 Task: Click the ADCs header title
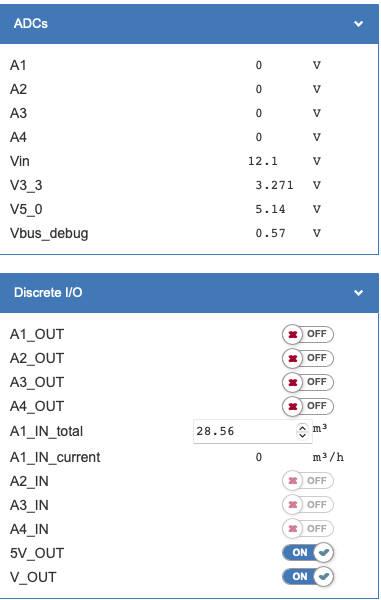[31, 24]
